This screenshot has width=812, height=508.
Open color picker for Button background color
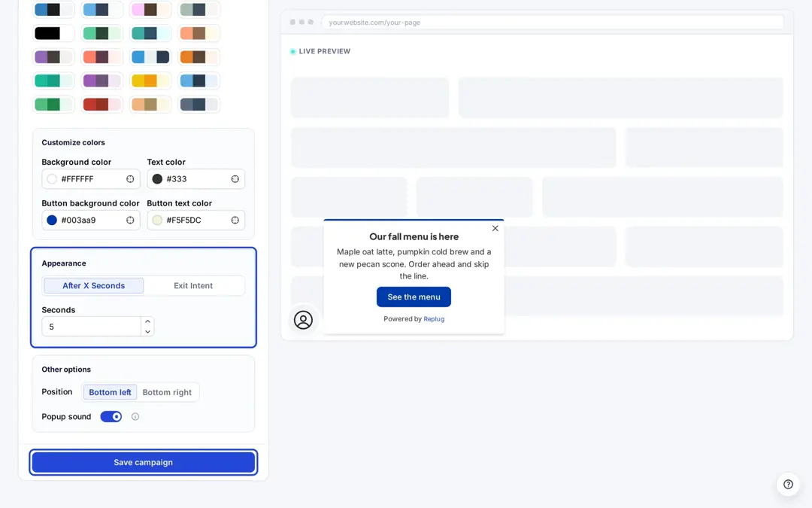[x=130, y=221]
